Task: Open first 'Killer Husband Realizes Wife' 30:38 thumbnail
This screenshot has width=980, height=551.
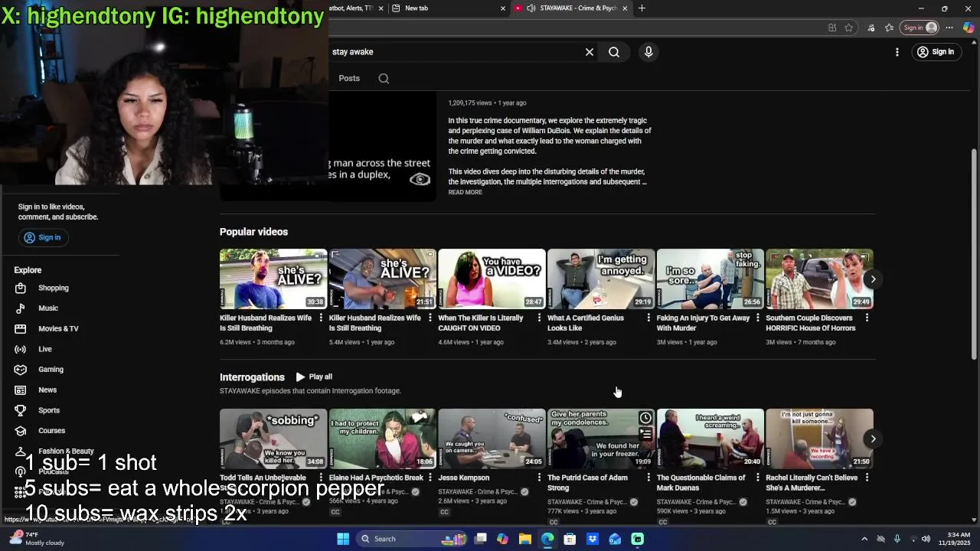Action: click(273, 279)
